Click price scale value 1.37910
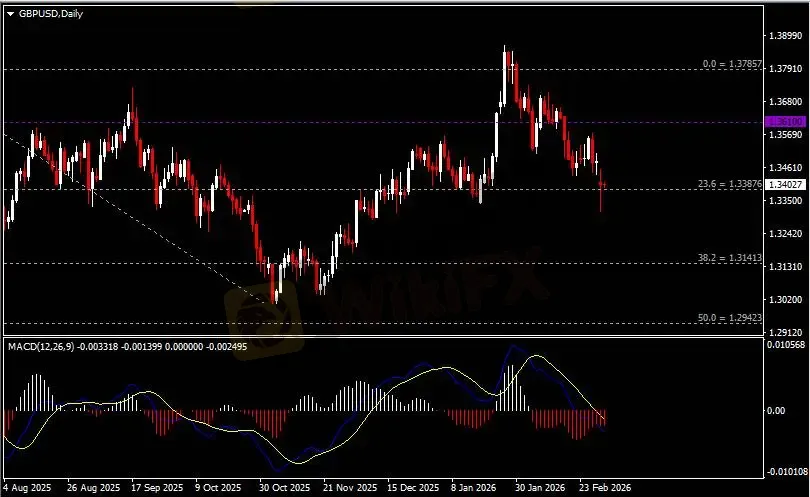This screenshot has height=497, width=810. tap(785, 69)
